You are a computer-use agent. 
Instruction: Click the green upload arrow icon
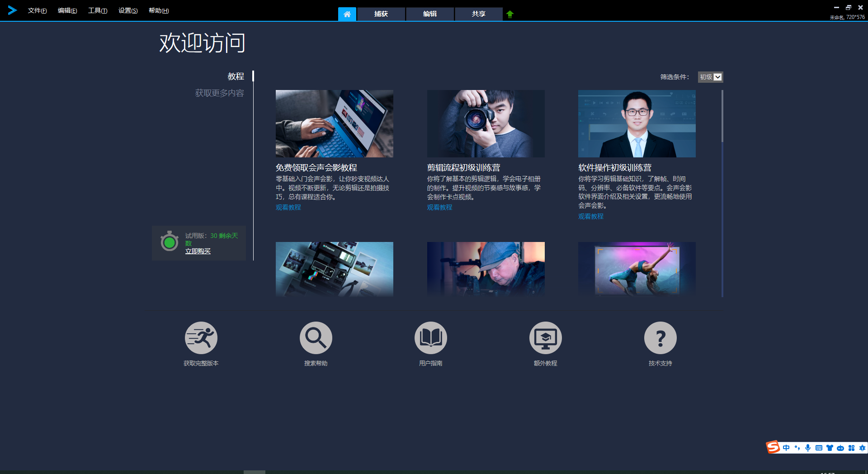[x=510, y=14]
